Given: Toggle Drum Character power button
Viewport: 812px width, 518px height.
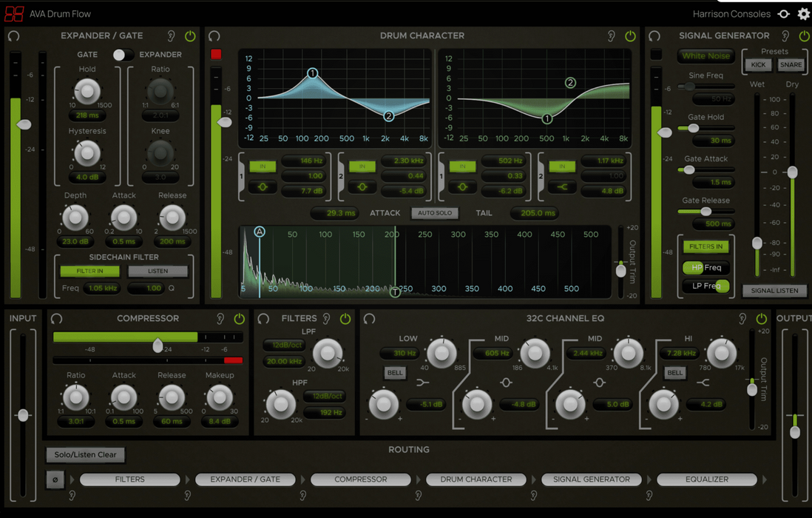Looking at the screenshot, I should 630,36.
